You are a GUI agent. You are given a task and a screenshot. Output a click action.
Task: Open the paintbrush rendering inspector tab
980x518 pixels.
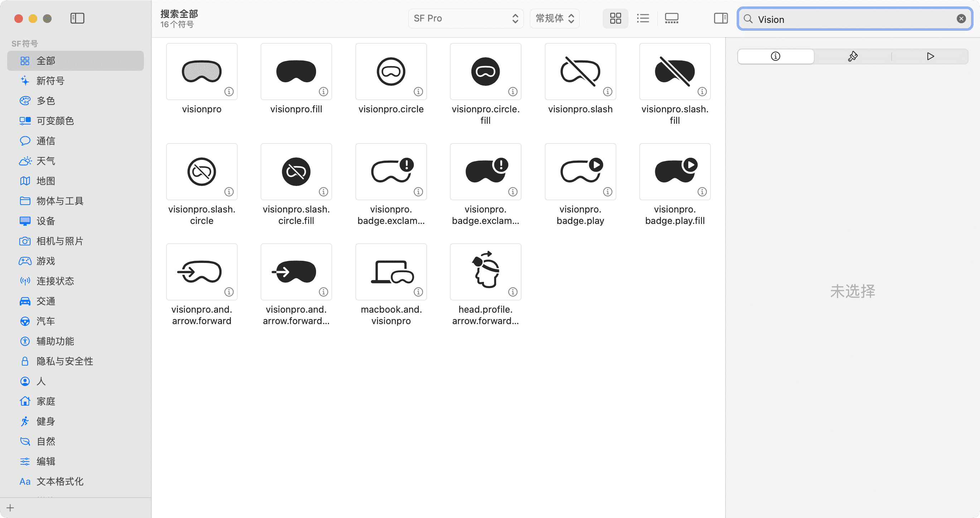pyautogui.click(x=853, y=56)
